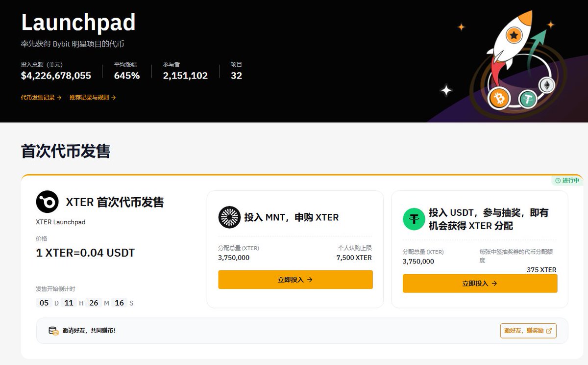Screen dimensions: 588x365
Task: Click the total amount $4,226,678,055
Action: tap(56, 76)
